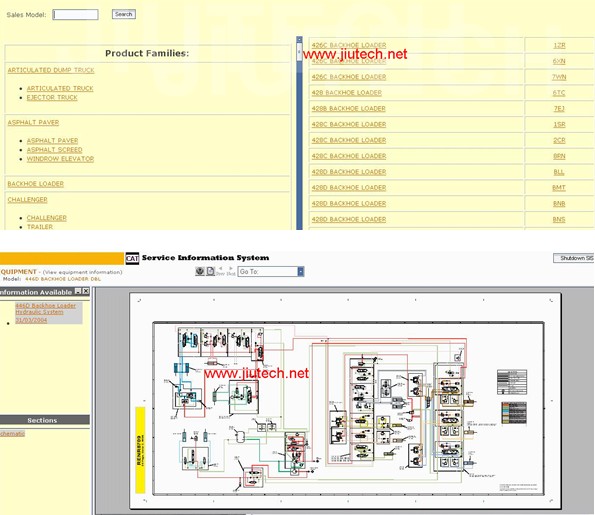Click the BNB serial prefix link
The height and width of the screenshot is (515, 595).
click(559, 204)
